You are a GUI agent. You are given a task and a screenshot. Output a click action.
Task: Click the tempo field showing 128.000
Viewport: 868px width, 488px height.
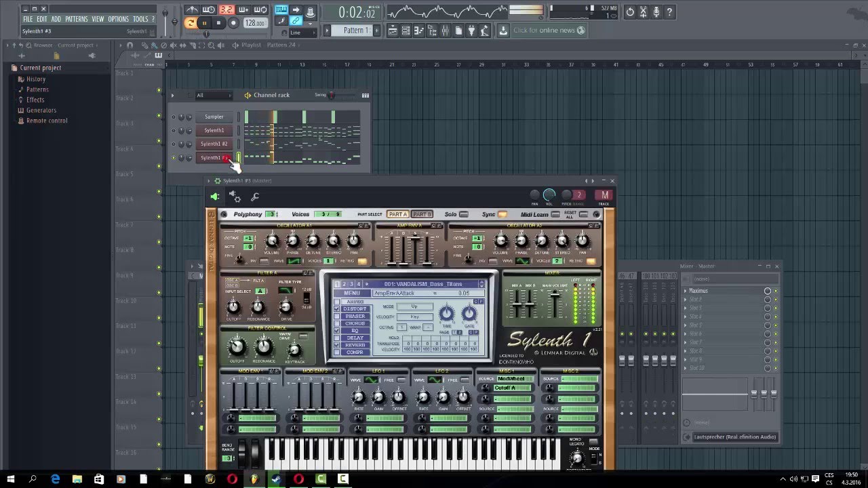pos(254,23)
